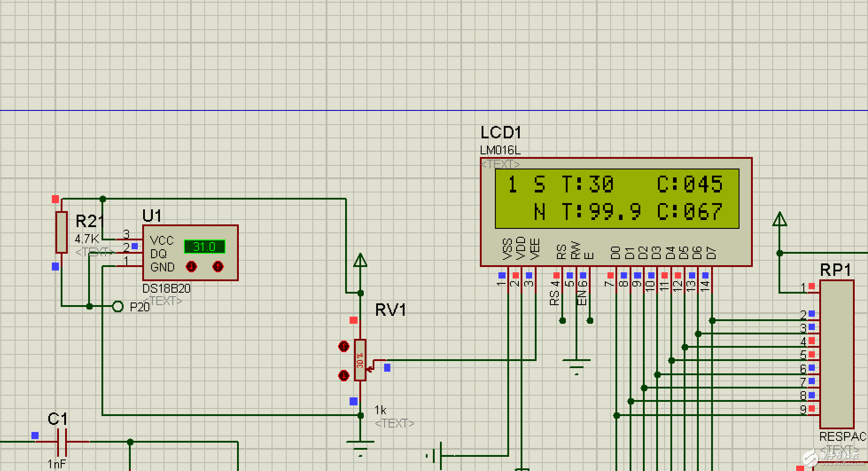Click the P20 terminal label
Image resolution: width=868 pixels, height=471 pixels.
coord(140,307)
